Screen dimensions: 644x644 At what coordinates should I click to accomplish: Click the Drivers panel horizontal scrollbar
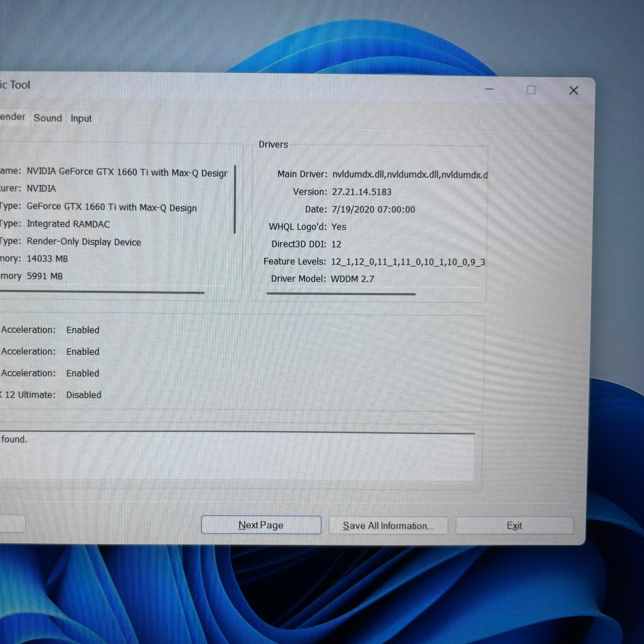click(341, 294)
